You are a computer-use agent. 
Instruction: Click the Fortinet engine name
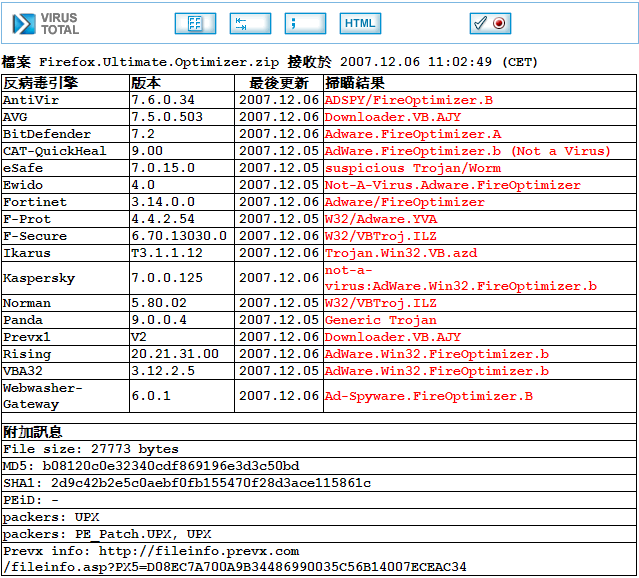[35, 202]
